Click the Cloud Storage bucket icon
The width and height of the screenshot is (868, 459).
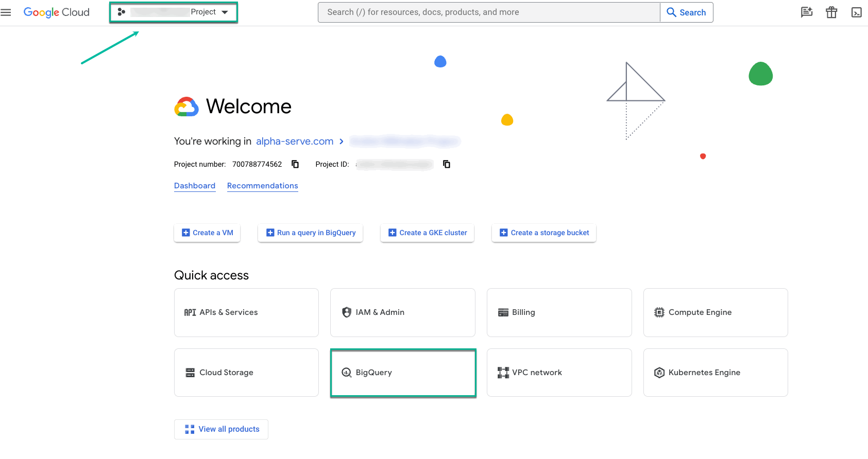(190, 373)
